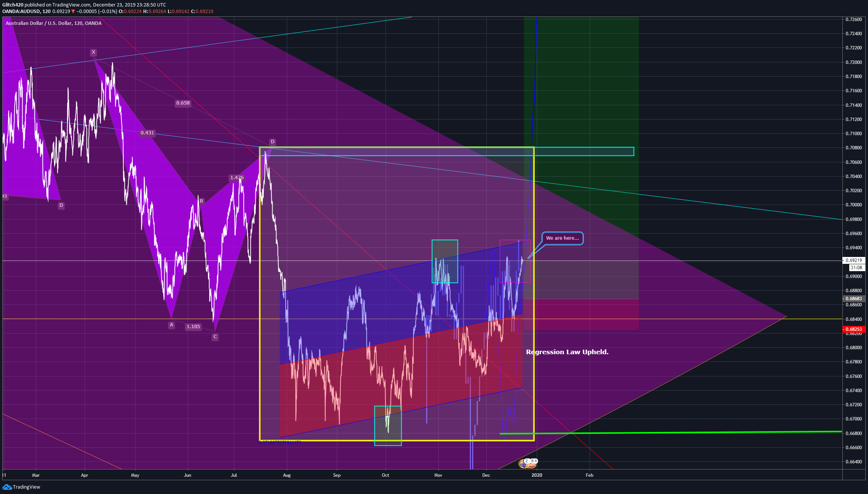Click the 0.69219 current price axis label

(854, 260)
